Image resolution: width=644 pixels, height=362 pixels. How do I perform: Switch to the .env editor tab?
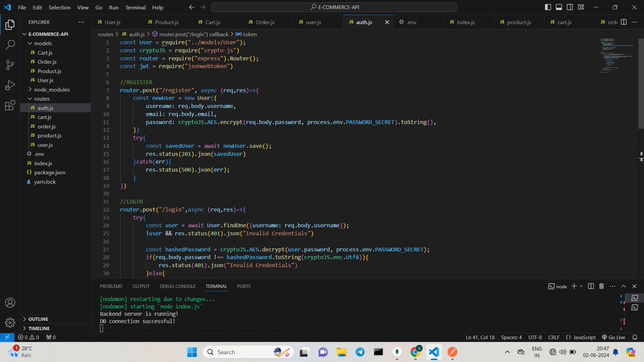[418, 23]
